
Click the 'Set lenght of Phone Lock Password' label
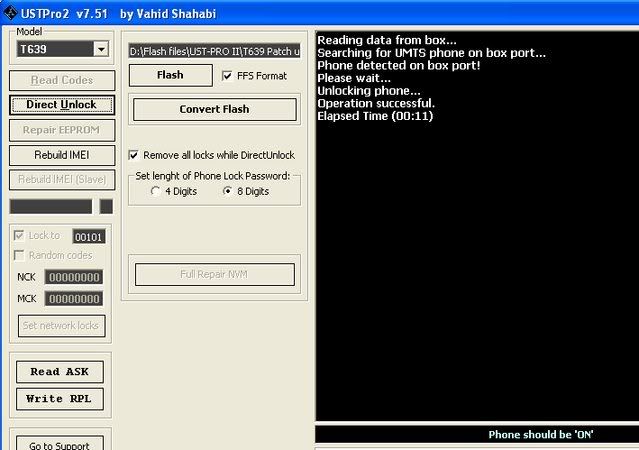tap(213, 176)
